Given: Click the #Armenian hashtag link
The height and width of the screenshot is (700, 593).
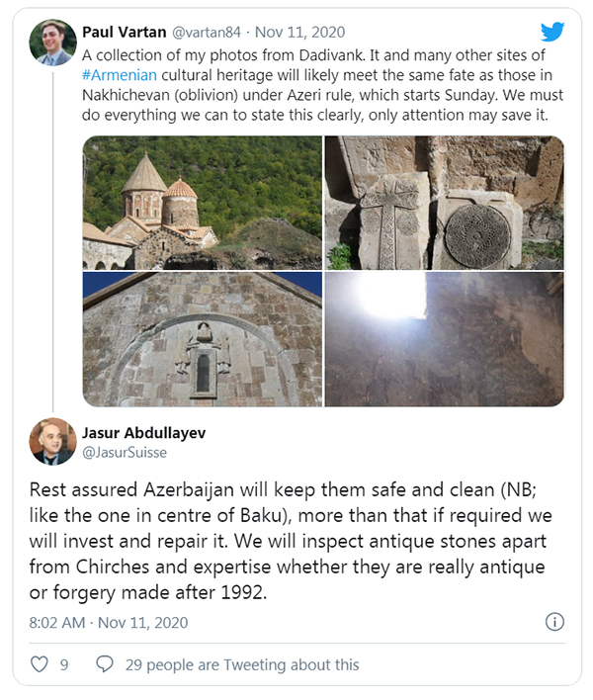Looking at the screenshot, I should tap(120, 74).
